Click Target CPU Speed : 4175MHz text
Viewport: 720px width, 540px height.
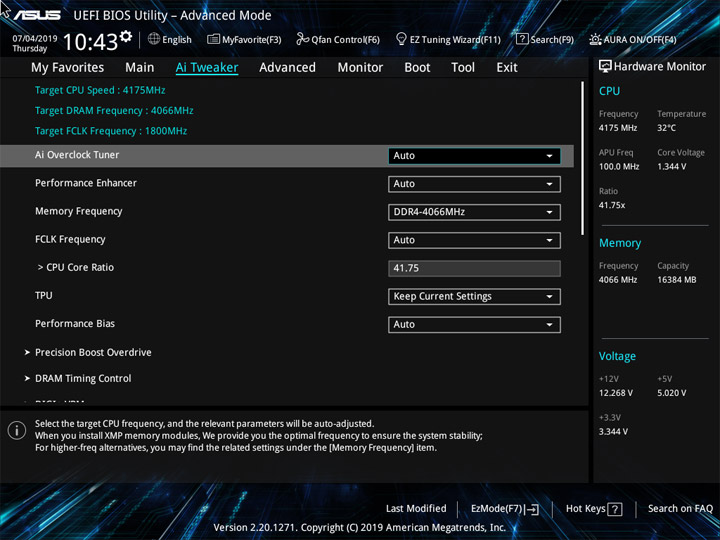[x=100, y=90]
